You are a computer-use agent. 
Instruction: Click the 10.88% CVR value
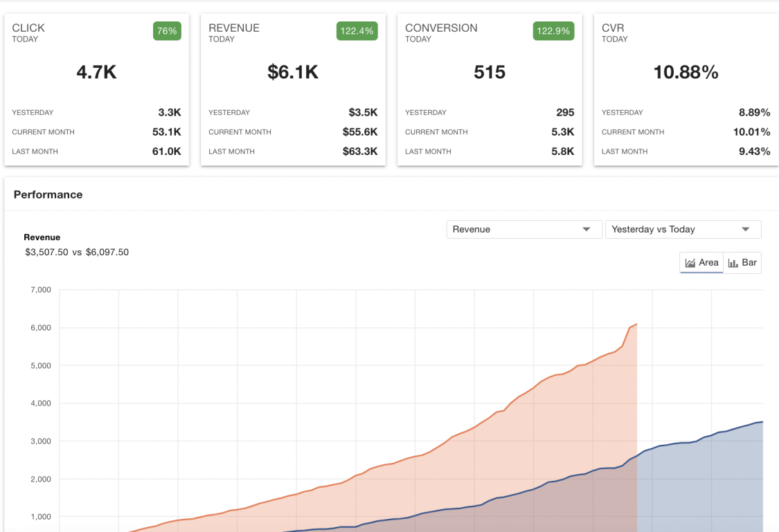[x=686, y=73]
